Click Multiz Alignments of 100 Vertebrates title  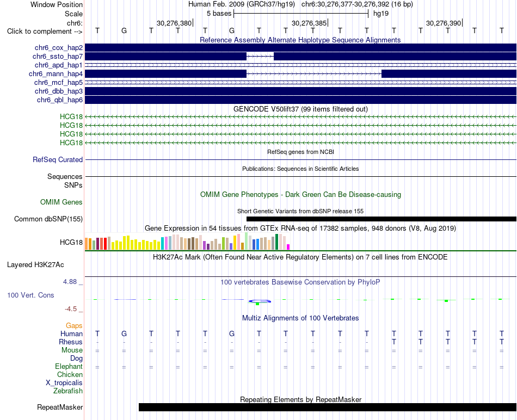pos(300,318)
